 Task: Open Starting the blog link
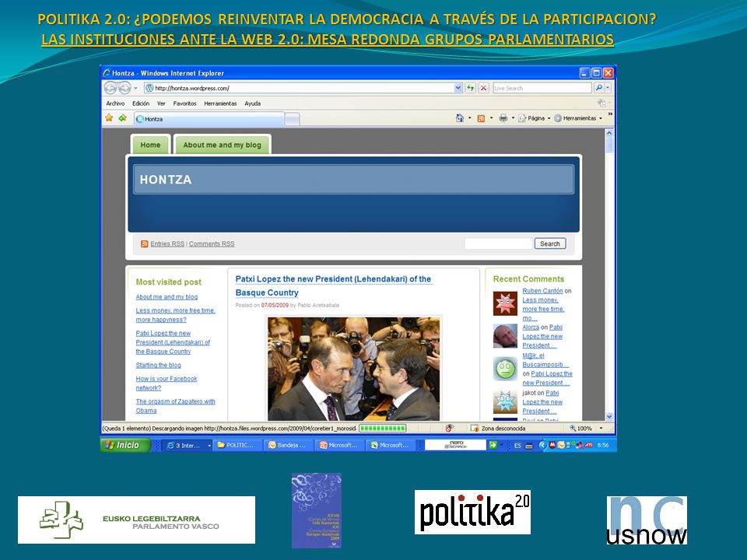158,366
